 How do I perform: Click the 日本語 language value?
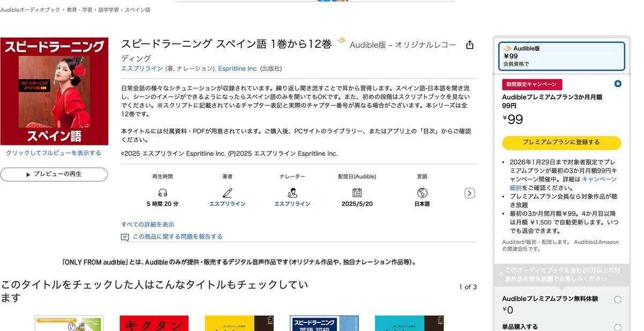coord(422,204)
